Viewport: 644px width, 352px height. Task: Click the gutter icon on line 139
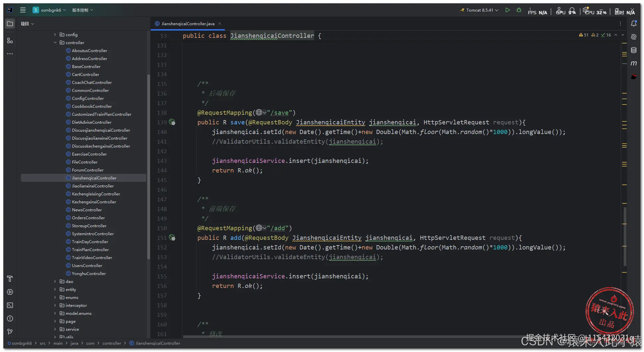point(172,122)
